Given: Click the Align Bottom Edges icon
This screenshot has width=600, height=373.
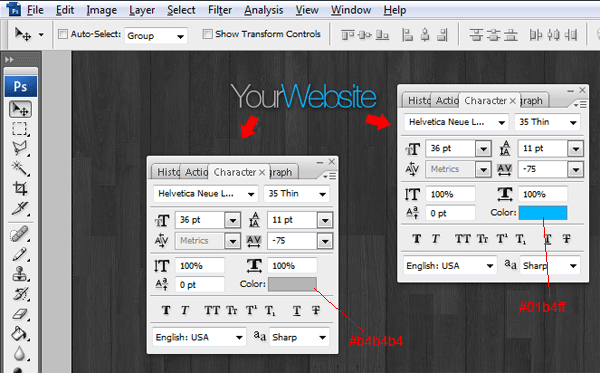Looking at the screenshot, I should point(382,35).
